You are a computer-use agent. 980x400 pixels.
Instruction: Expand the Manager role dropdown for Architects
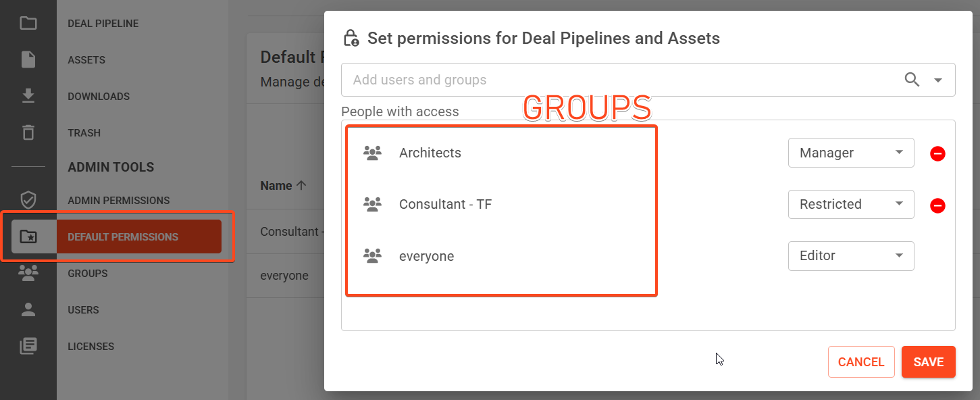[851, 153]
